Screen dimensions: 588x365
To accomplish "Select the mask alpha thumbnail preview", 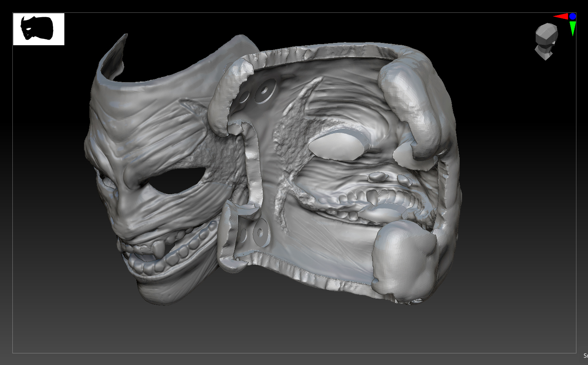I will point(38,29).
